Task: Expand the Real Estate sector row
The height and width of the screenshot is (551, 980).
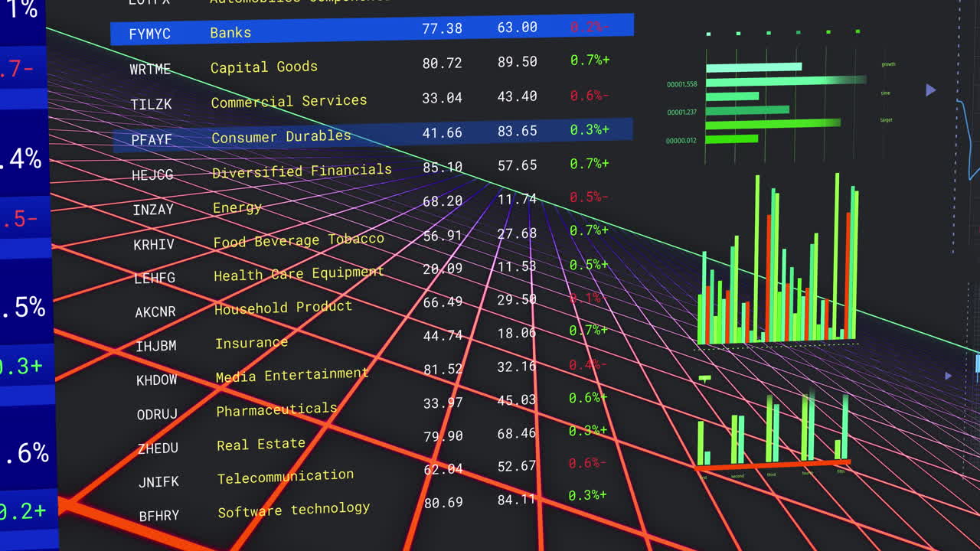Action: pyautogui.click(x=260, y=443)
